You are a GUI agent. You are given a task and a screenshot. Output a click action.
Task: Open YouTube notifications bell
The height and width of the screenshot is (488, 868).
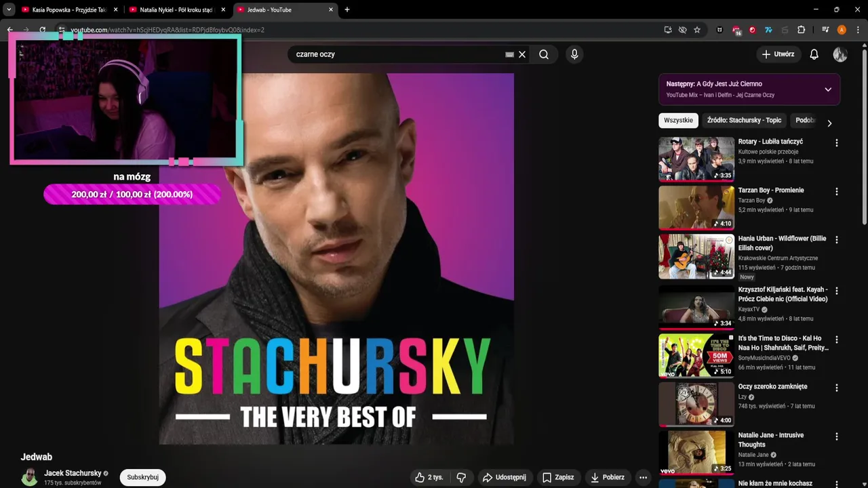click(814, 54)
